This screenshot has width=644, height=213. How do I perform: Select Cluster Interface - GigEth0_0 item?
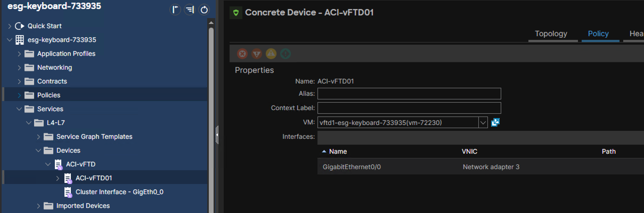pyautogui.click(x=119, y=192)
